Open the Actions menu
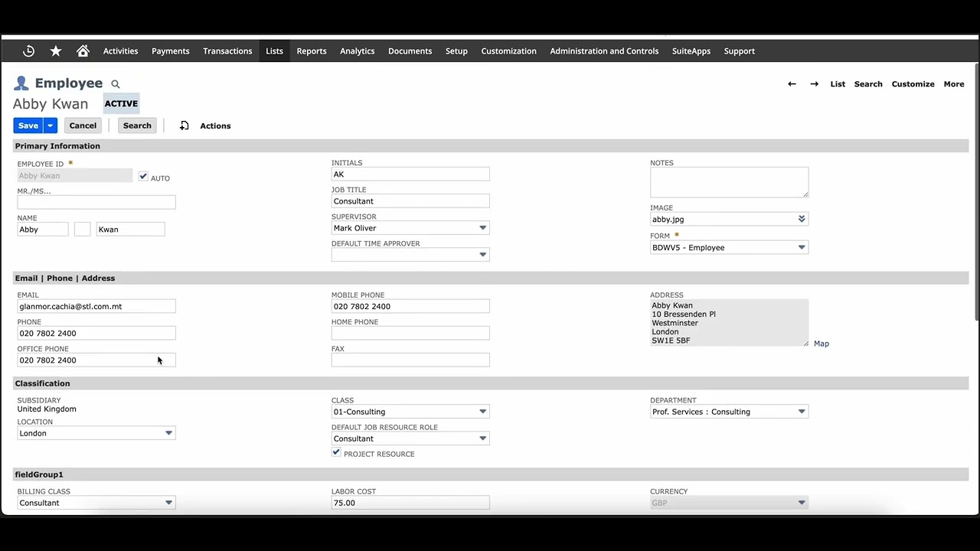 (x=215, y=126)
